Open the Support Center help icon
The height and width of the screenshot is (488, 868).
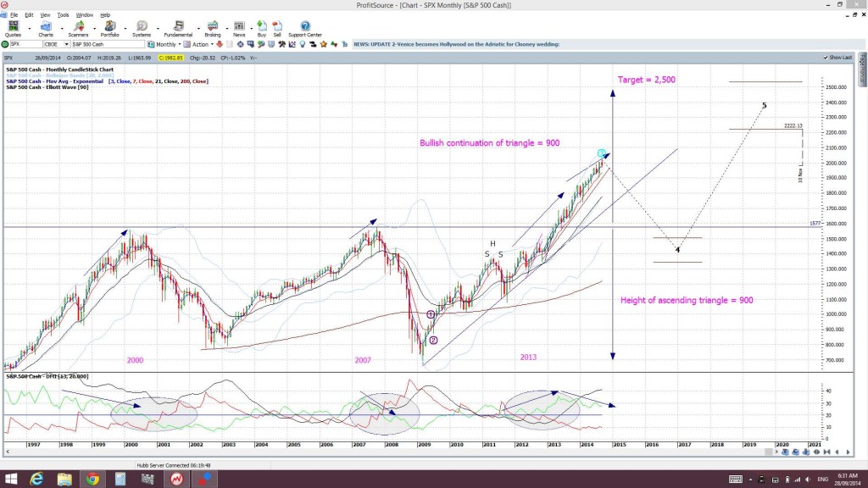[305, 29]
